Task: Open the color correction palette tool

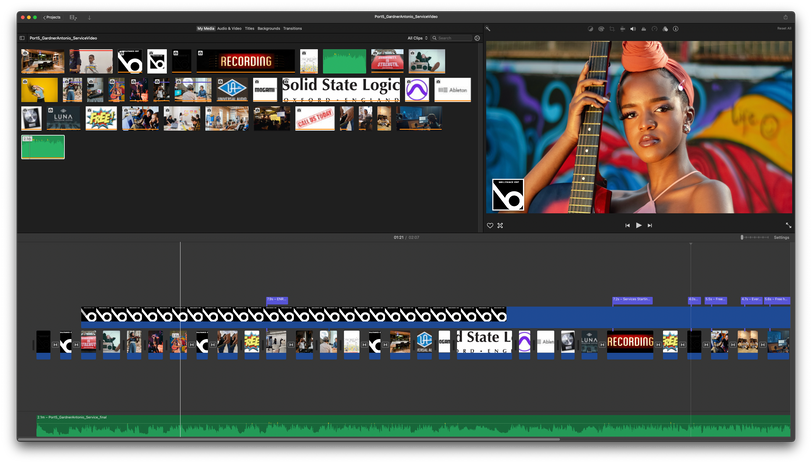Action: click(601, 29)
